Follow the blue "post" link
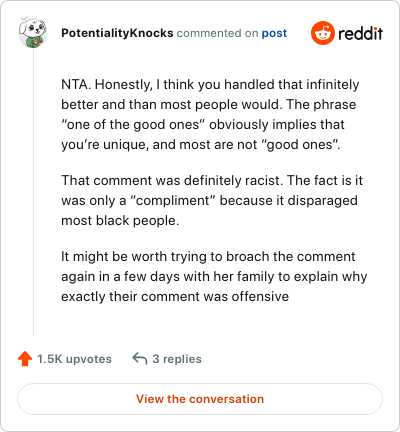The height and width of the screenshot is (432, 400). coord(274,33)
